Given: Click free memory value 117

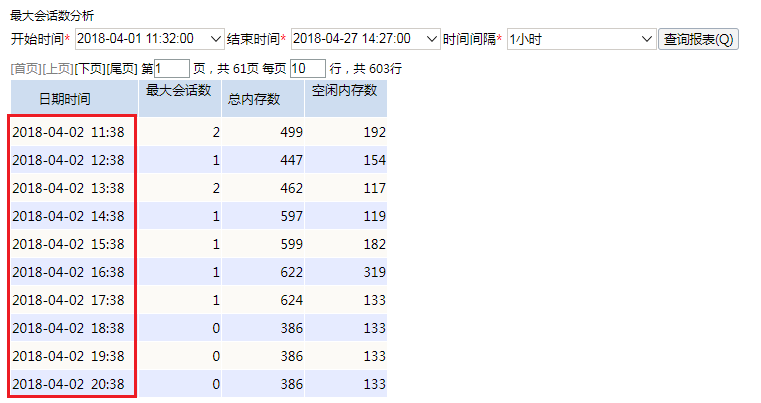Looking at the screenshot, I should pyautogui.click(x=375, y=188).
